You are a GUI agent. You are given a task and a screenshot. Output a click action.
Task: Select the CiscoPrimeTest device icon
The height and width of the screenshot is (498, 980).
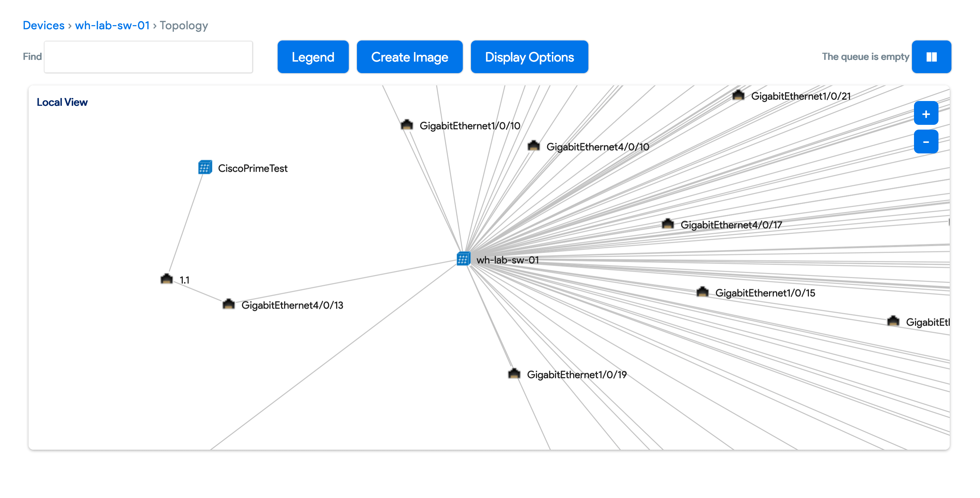coord(205,167)
